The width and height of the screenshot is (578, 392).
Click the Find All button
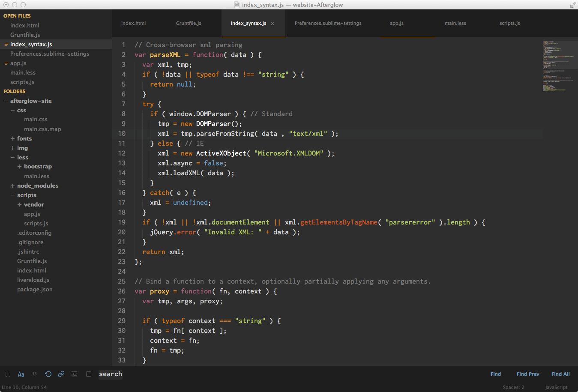click(560, 374)
